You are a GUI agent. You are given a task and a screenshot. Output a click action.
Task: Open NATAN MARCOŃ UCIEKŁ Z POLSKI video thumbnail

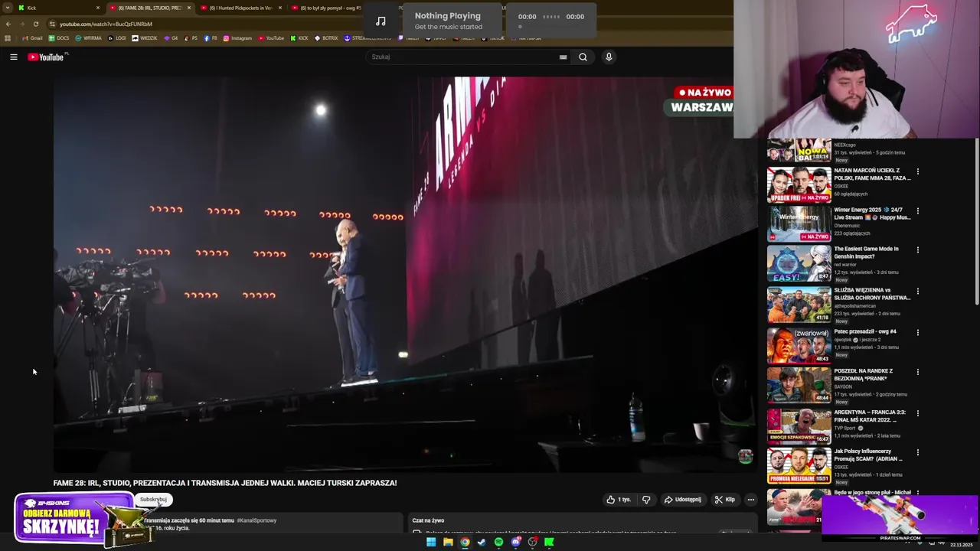pos(799,184)
